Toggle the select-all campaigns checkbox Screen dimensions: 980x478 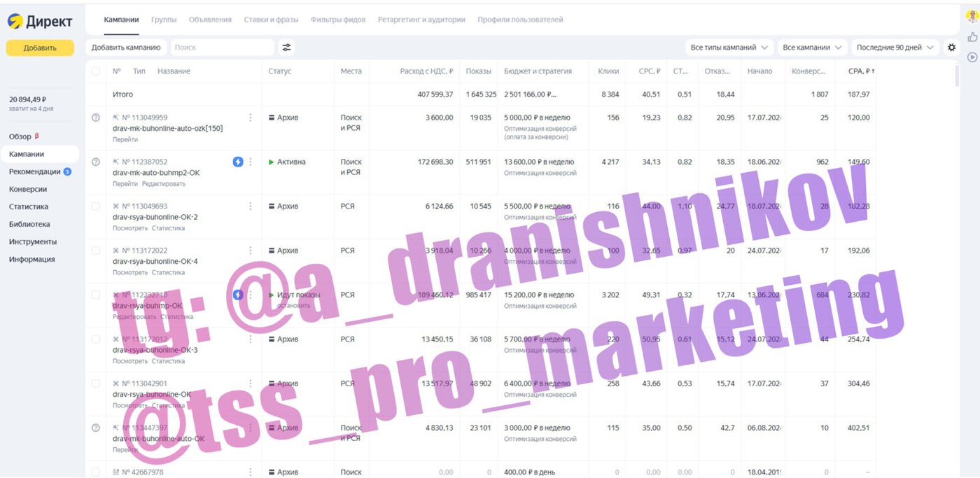[x=96, y=71]
